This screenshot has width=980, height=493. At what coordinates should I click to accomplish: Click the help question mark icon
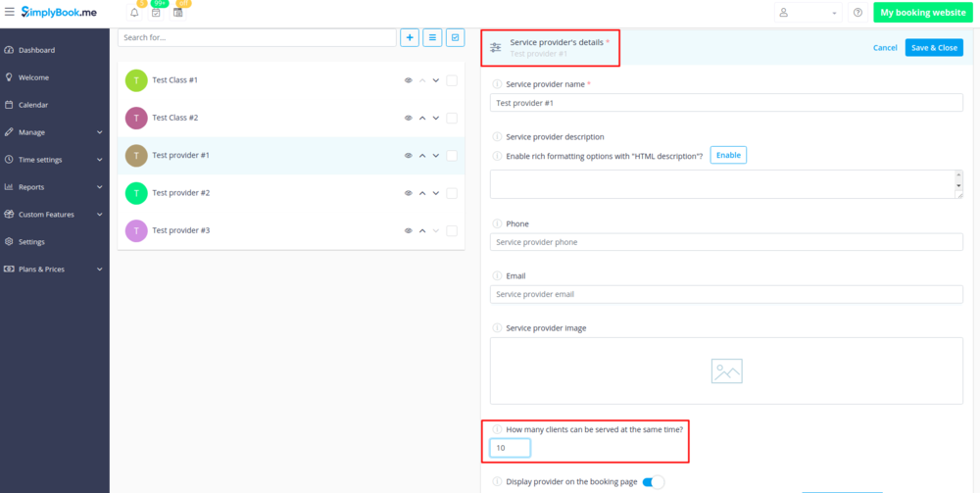click(857, 13)
